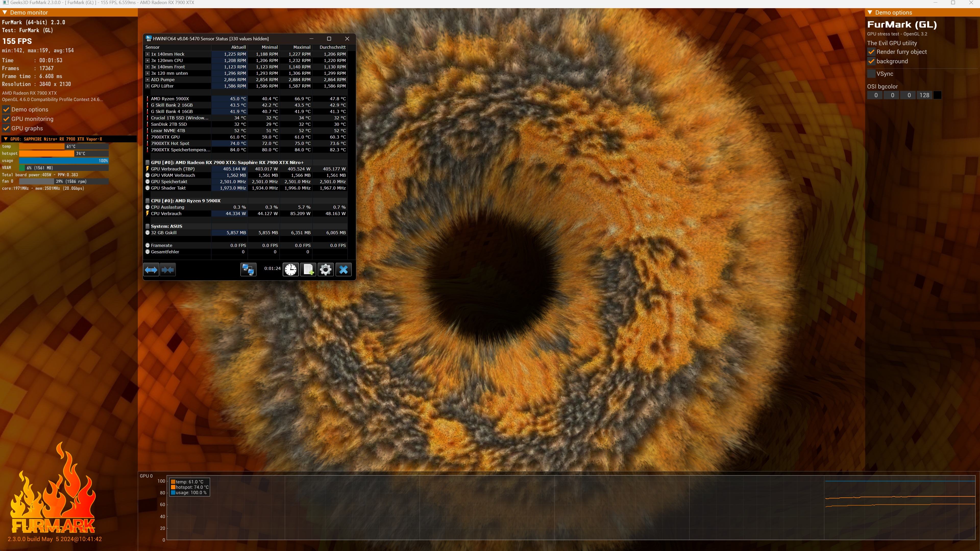Start logging with the sheet-plus icon
980x551 pixels.
coord(308,270)
